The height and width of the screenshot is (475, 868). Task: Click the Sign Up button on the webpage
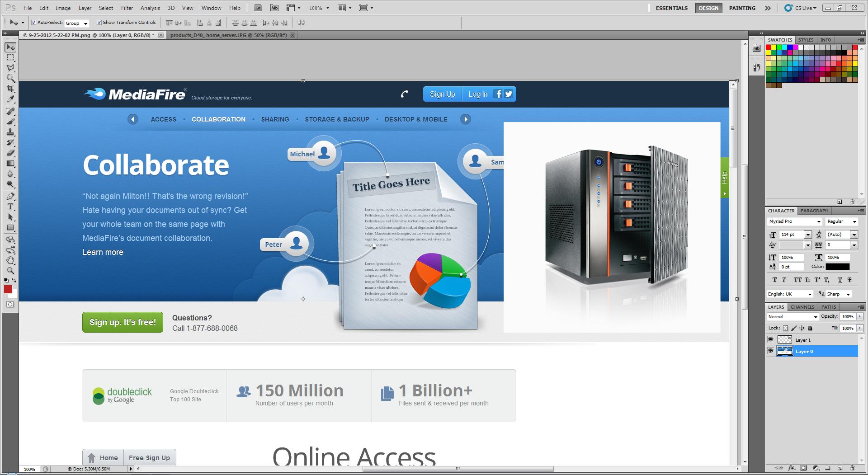(x=442, y=94)
